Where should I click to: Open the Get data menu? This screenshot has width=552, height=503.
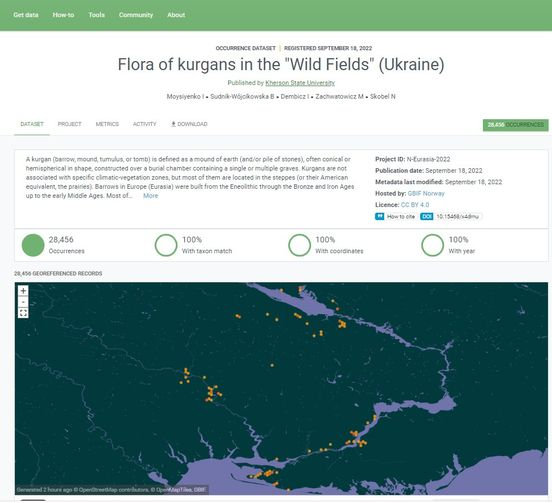coord(26,15)
